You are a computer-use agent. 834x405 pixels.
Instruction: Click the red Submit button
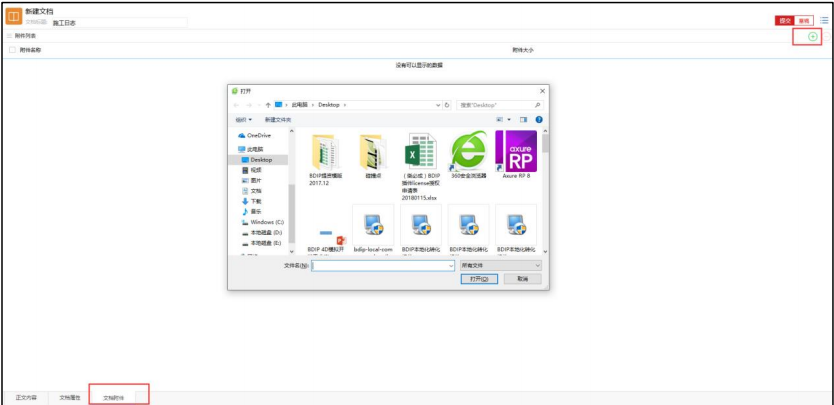coord(785,21)
